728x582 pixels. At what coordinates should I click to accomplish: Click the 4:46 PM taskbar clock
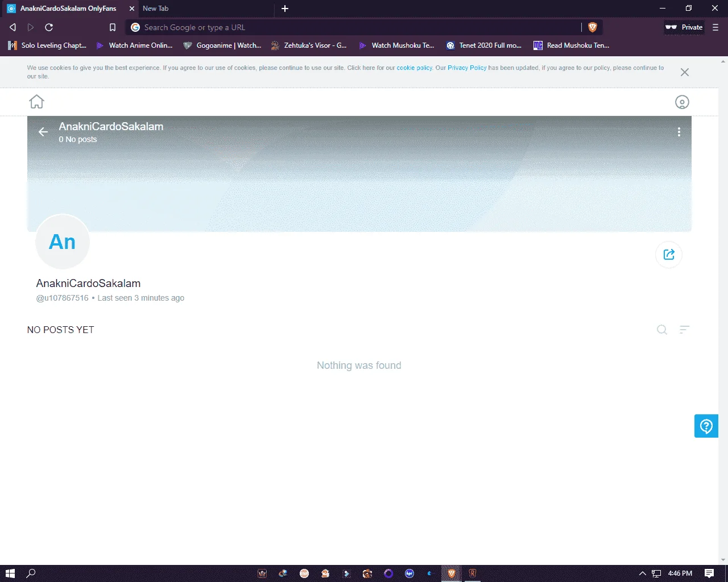click(x=680, y=573)
